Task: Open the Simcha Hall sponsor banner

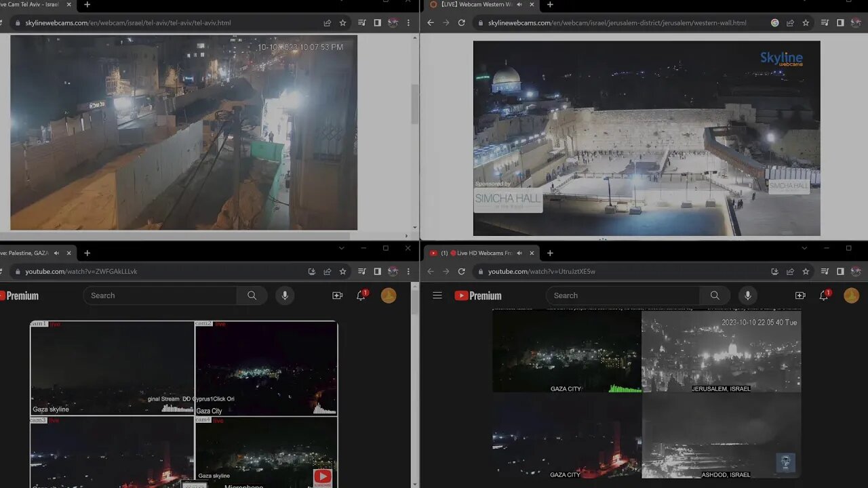Action: pyautogui.click(x=508, y=198)
